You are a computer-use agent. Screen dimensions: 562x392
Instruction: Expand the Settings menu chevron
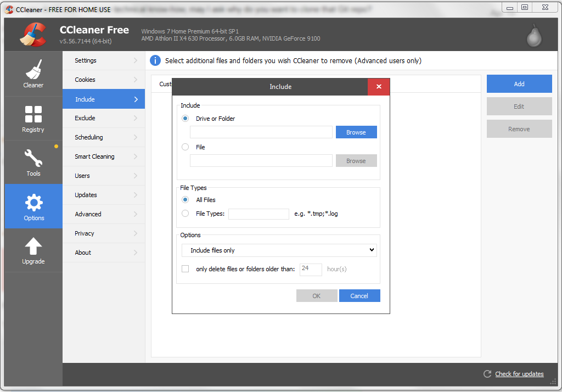click(136, 60)
